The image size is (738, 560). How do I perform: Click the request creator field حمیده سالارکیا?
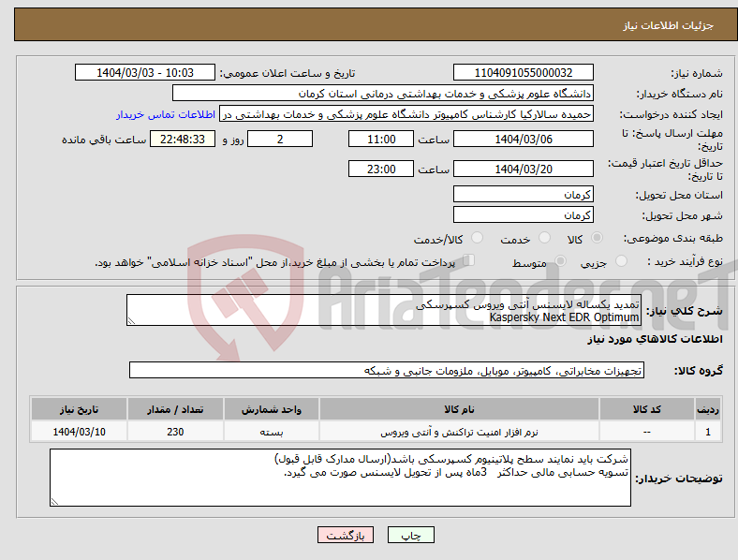pos(406,114)
